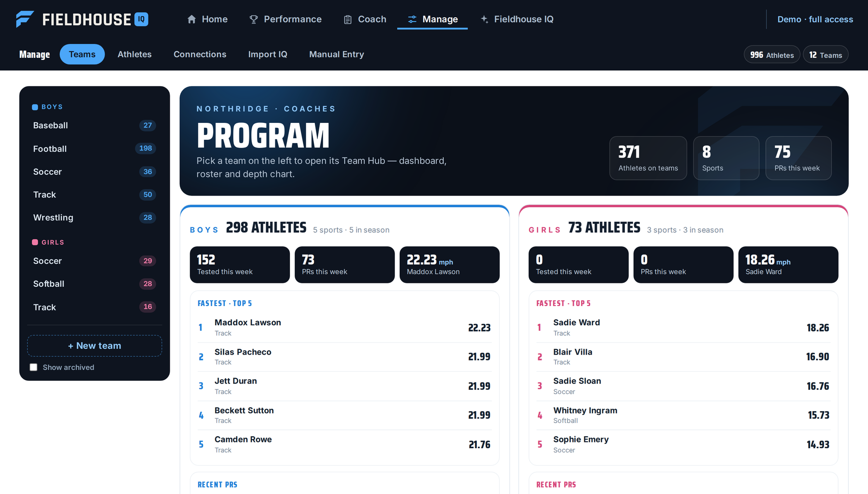Toggle the Show archived checkbox
The height and width of the screenshot is (494, 868).
pos(33,367)
